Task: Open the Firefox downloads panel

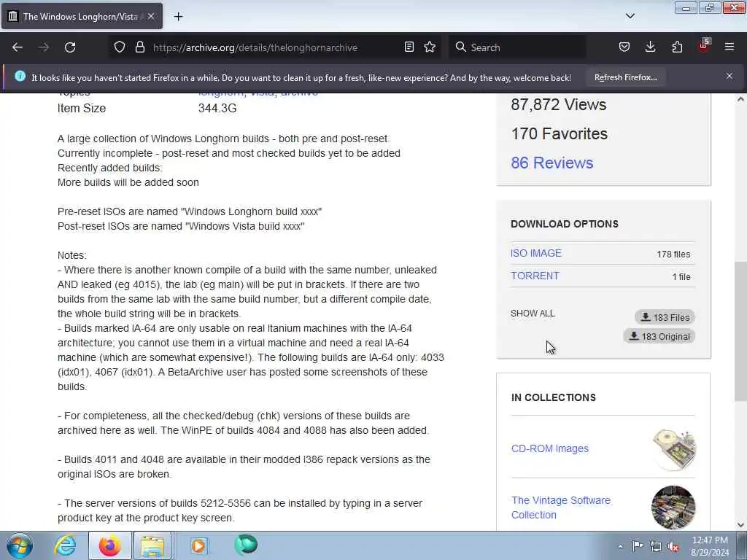Action: 650,47
